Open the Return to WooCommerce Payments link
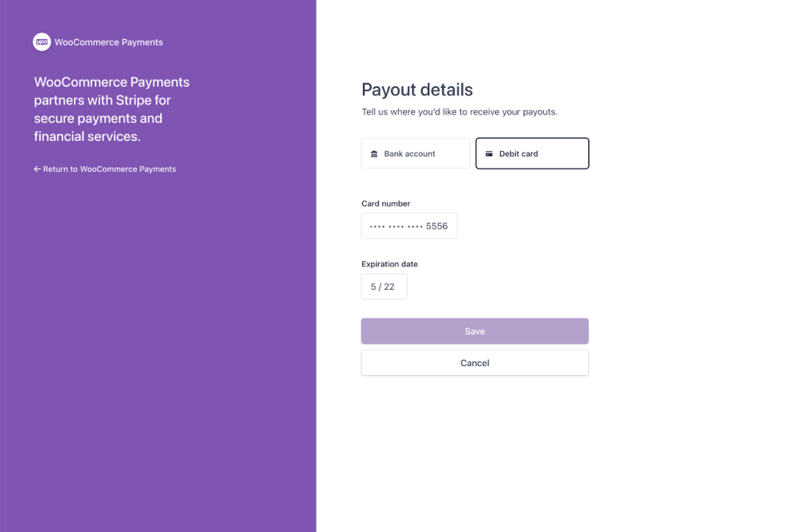The height and width of the screenshot is (532, 789). tap(110, 169)
